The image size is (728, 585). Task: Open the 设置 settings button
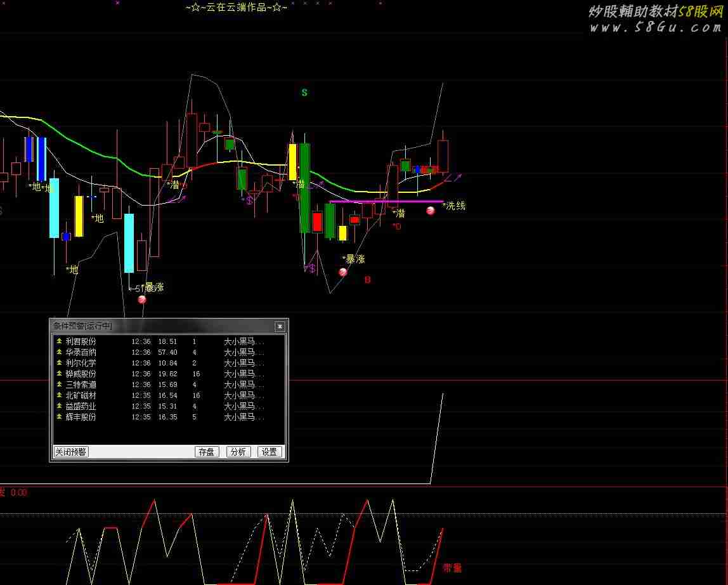pyautogui.click(x=270, y=452)
